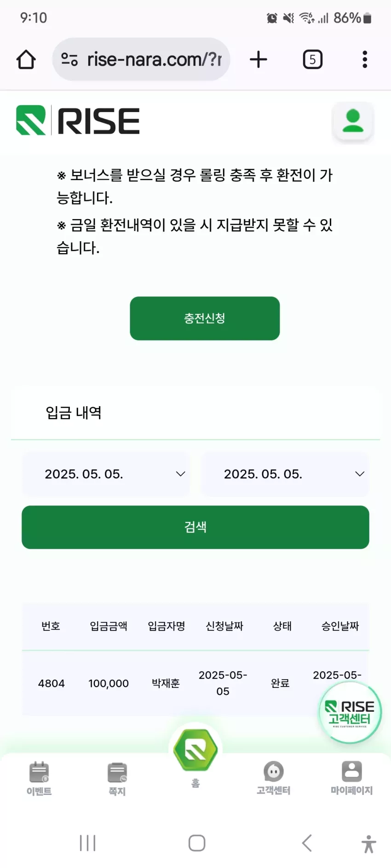This screenshot has width=391, height=868.
Task: Tap the green user profile icon
Action: click(353, 121)
